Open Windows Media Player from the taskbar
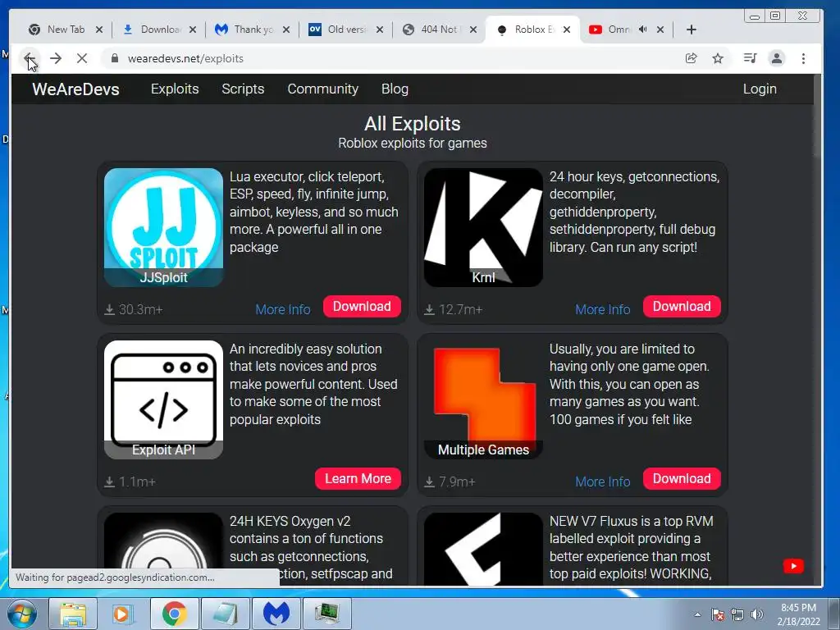The image size is (840, 630). (123, 614)
